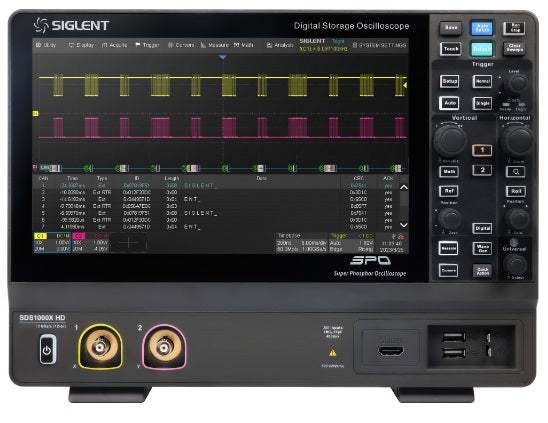The height and width of the screenshot is (423, 548).
Task: Tap the Math button
Action: click(449, 172)
